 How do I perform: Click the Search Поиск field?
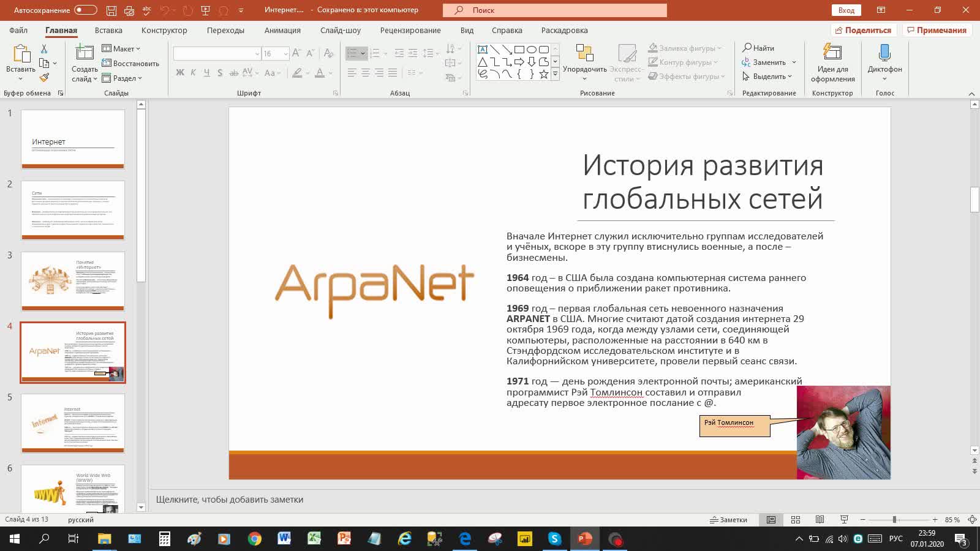pyautogui.click(x=555, y=10)
